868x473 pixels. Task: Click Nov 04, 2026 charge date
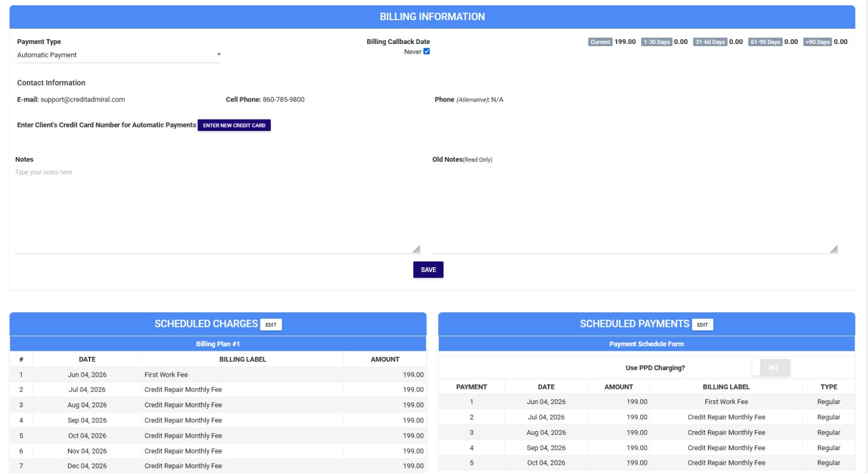point(87,451)
